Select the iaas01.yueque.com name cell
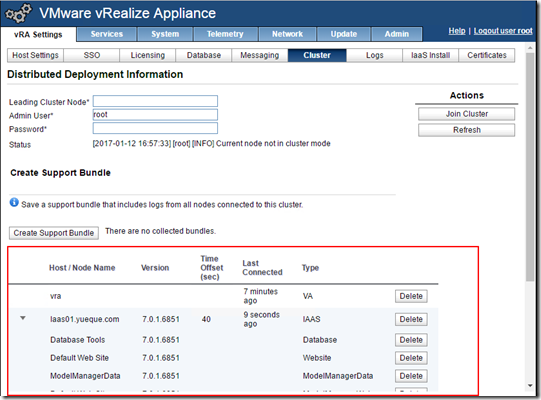This screenshot has width=541, height=400. 85,319
